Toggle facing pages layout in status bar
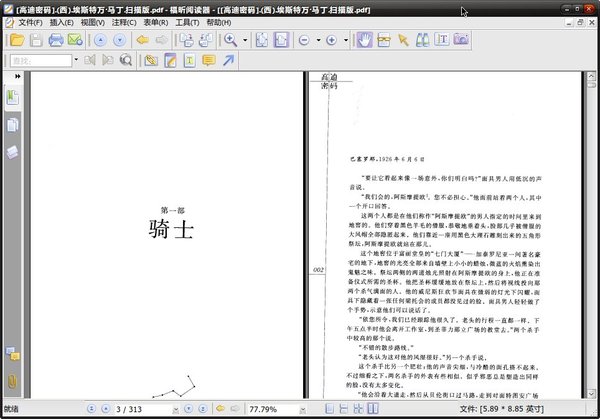The width and height of the screenshot is (600, 419). click(x=357, y=409)
